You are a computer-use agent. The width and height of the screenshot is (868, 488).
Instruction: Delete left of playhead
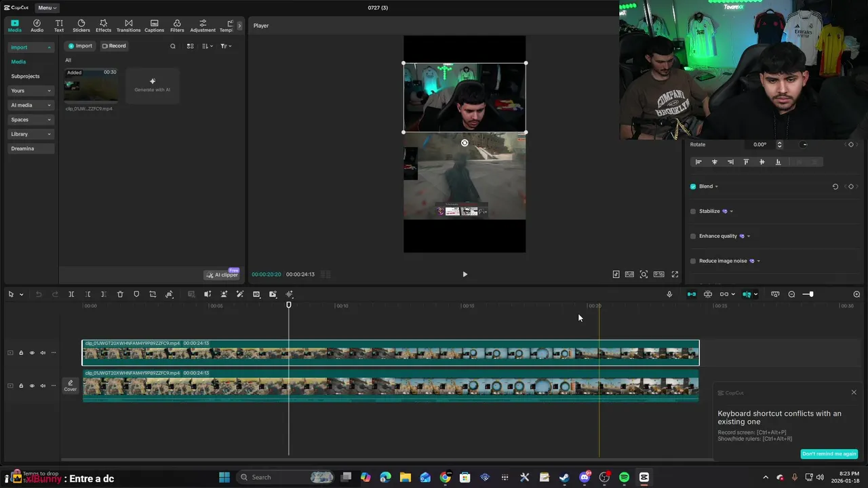coord(87,294)
